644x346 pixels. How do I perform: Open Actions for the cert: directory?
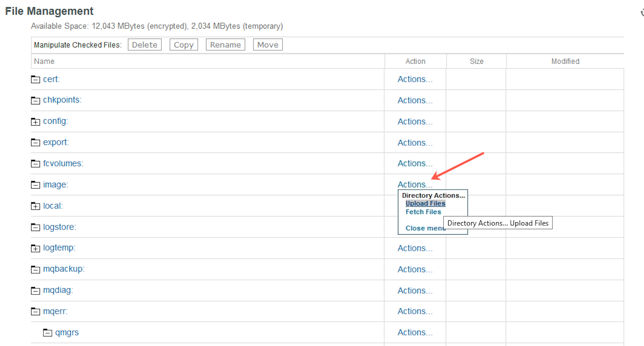[x=415, y=79]
